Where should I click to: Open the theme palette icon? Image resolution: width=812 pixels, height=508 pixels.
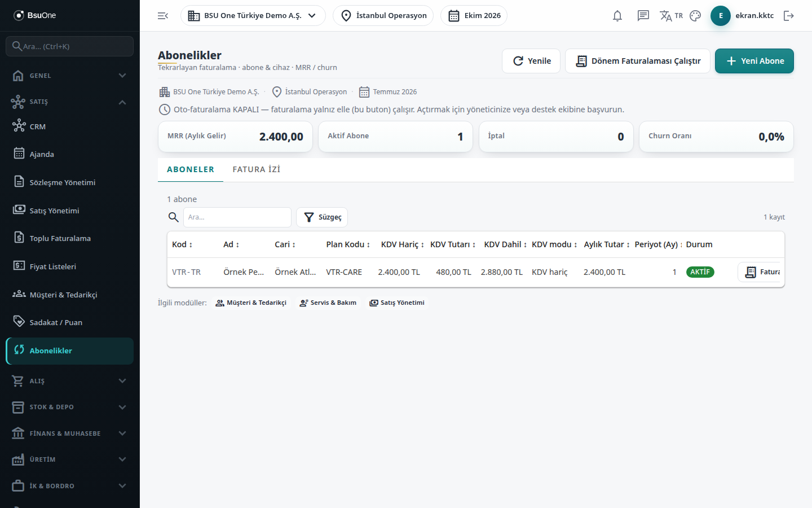[695, 16]
